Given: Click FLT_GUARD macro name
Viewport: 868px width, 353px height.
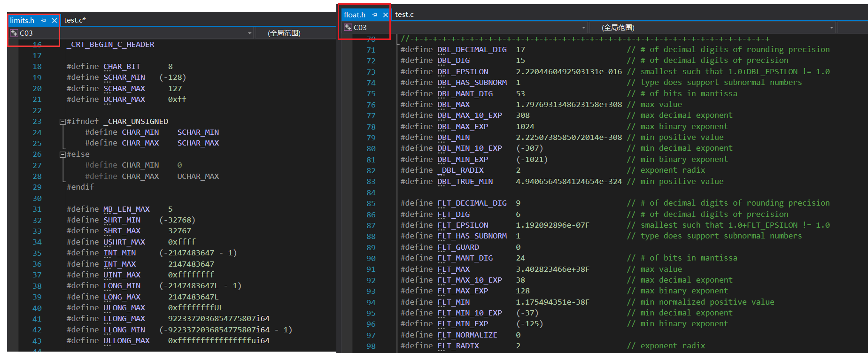Looking at the screenshot, I should click(458, 247).
